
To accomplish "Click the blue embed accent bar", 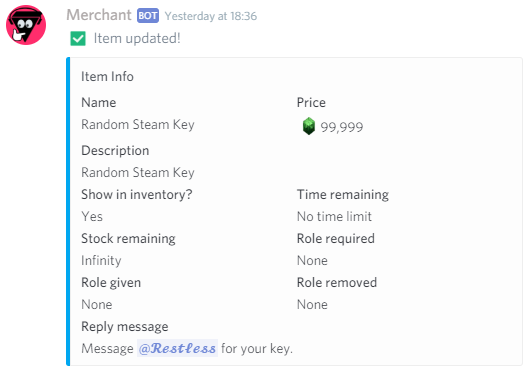I will [68, 211].
